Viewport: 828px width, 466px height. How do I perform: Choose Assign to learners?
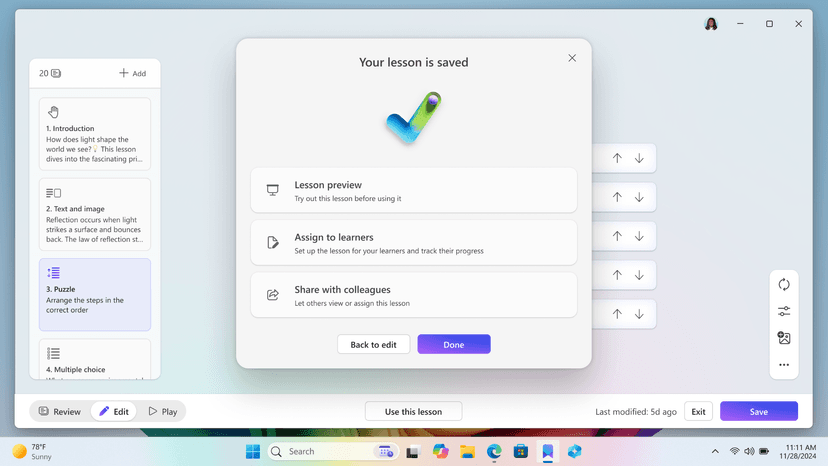coord(413,243)
